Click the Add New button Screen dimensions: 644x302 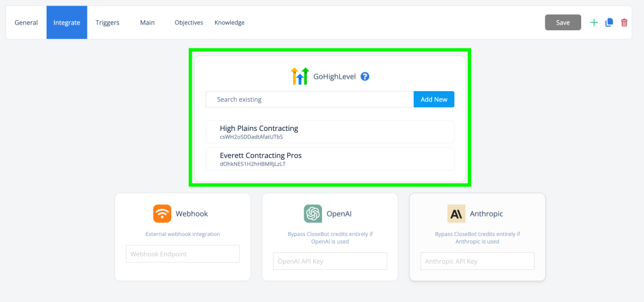coord(434,99)
